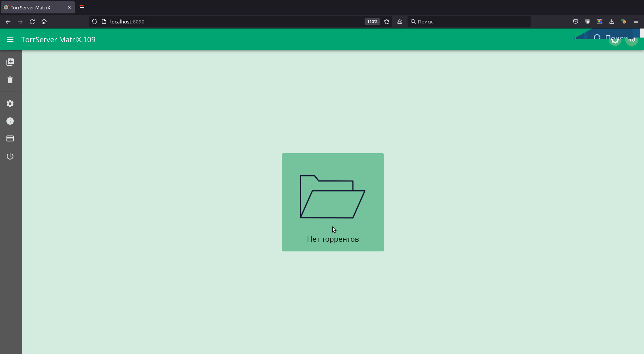This screenshot has width=644, height=354.
Task: Close the TorrServer MatriX tab
Action: [x=69, y=7]
